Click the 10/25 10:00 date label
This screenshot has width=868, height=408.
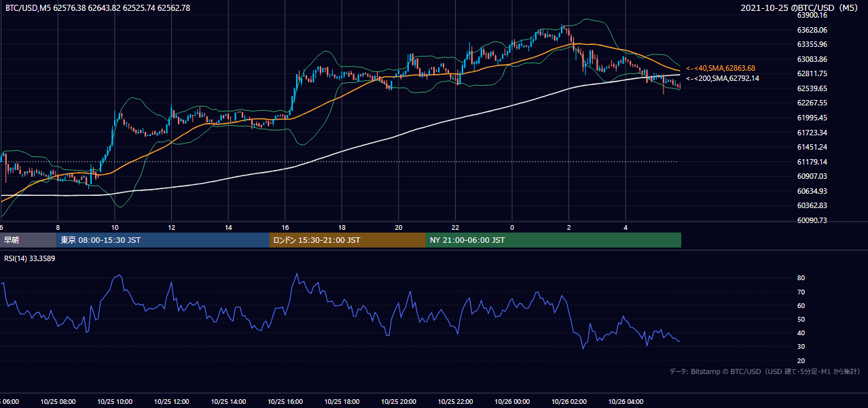(x=114, y=402)
